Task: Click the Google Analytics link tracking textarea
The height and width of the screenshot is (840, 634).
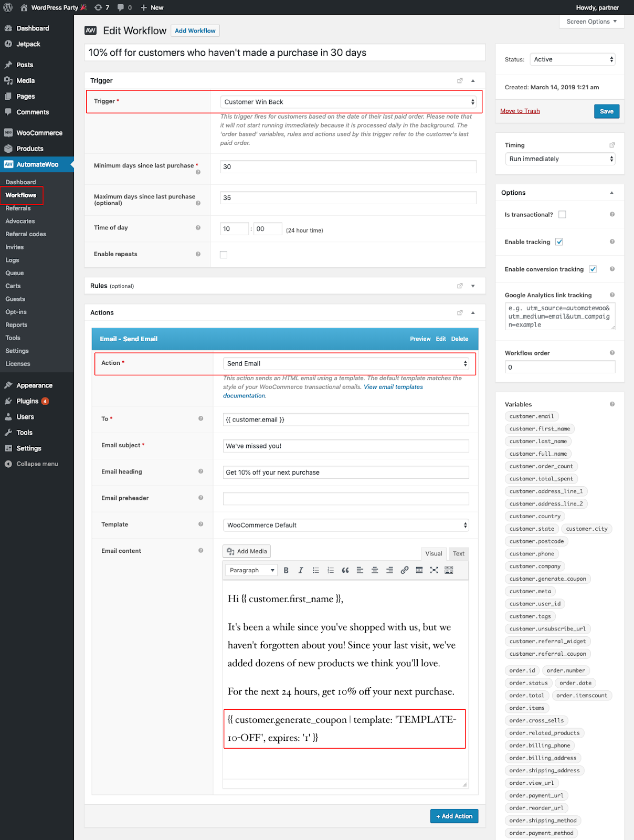Action: coord(560,317)
